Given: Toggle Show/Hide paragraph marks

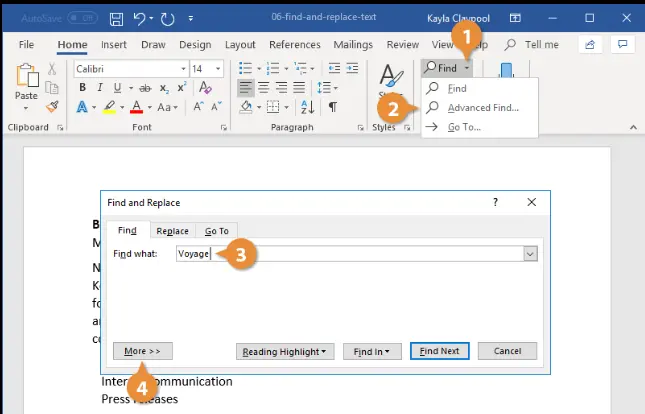Looking at the screenshot, I should click(x=333, y=107).
